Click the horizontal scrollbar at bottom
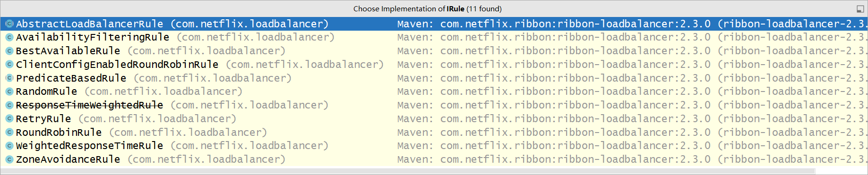Image resolution: width=868 pixels, height=175 pixels. (x=434, y=171)
